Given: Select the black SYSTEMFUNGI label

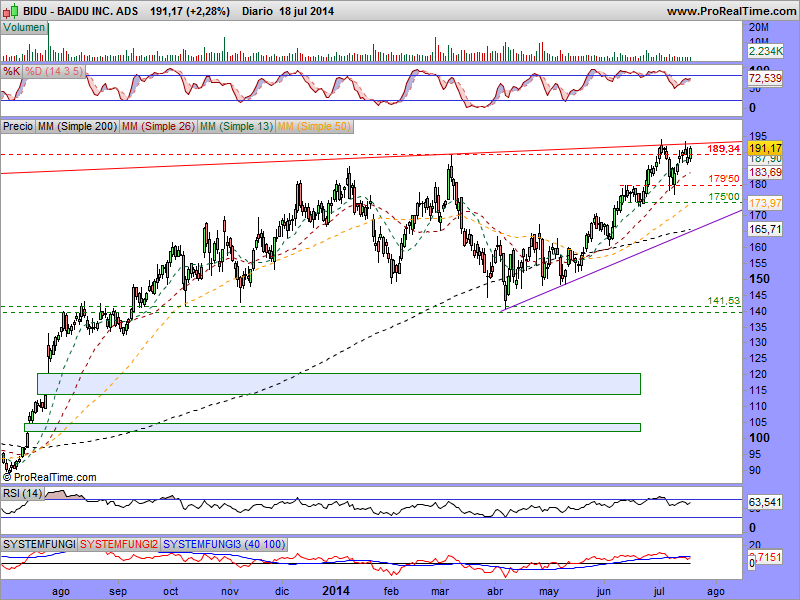Looking at the screenshot, I should (x=39, y=544).
